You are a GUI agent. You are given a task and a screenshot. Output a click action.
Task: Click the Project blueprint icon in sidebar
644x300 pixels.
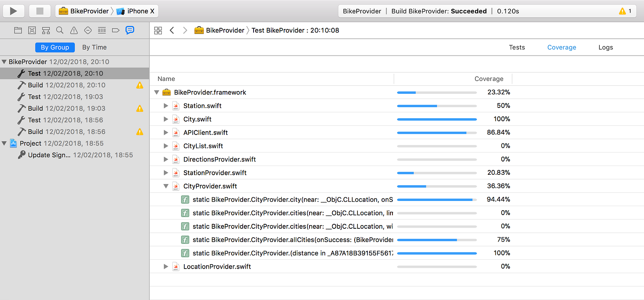click(13, 143)
